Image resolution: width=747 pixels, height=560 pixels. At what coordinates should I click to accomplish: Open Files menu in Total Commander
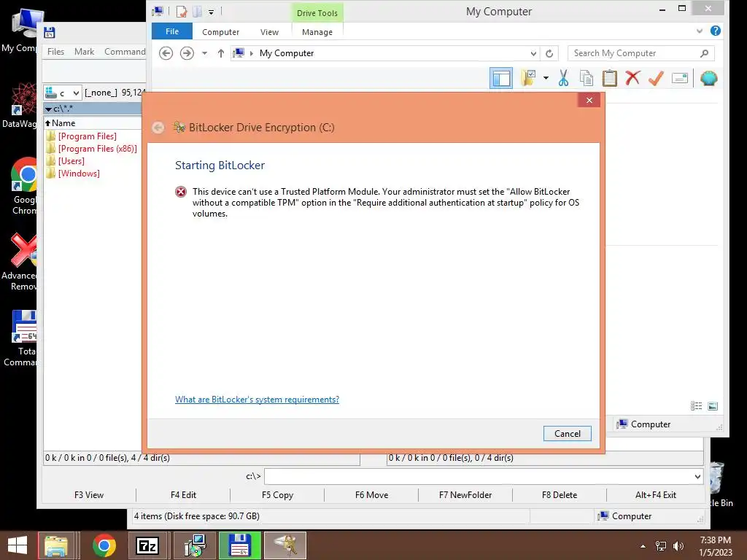click(55, 52)
